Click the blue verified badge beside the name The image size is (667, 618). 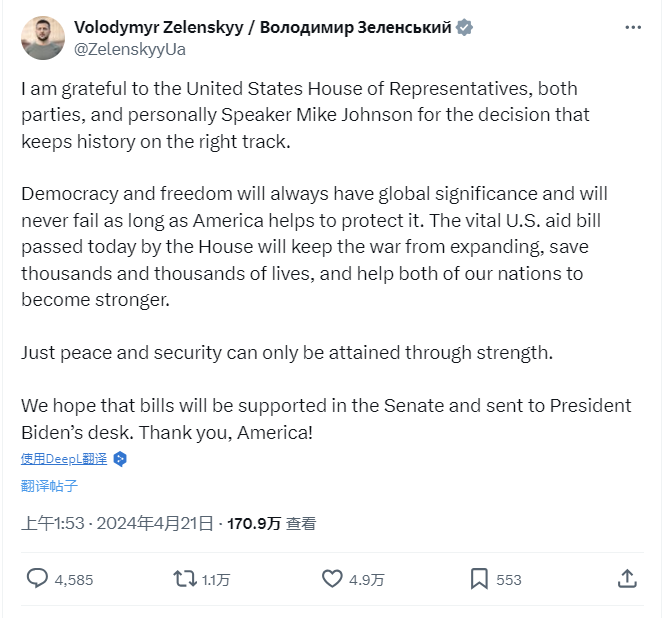(x=464, y=27)
